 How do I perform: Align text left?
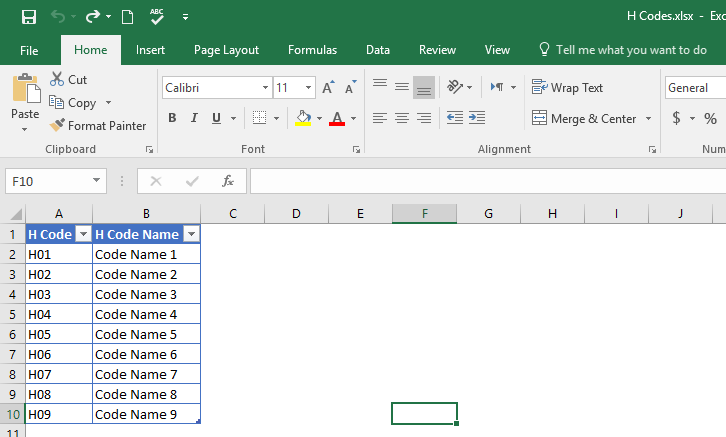coord(380,118)
